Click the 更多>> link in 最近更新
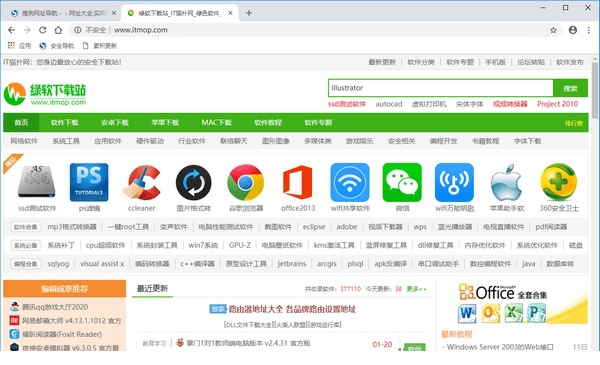 pos(416,289)
